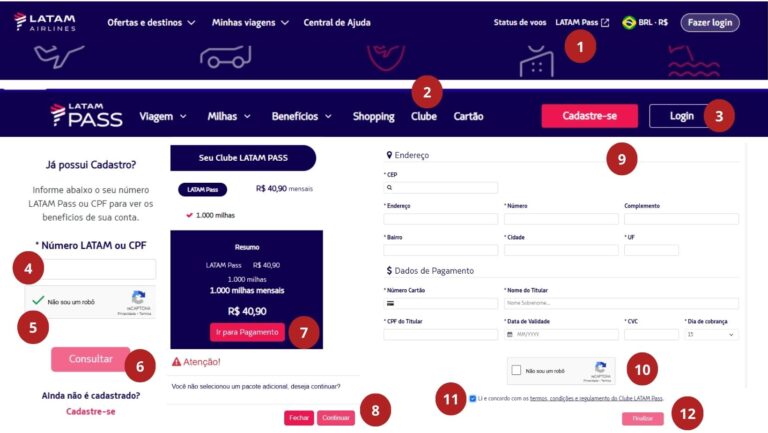This screenshot has width=768, height=433.
Task: Click the hotel building icon in banner
Action: 537,62
